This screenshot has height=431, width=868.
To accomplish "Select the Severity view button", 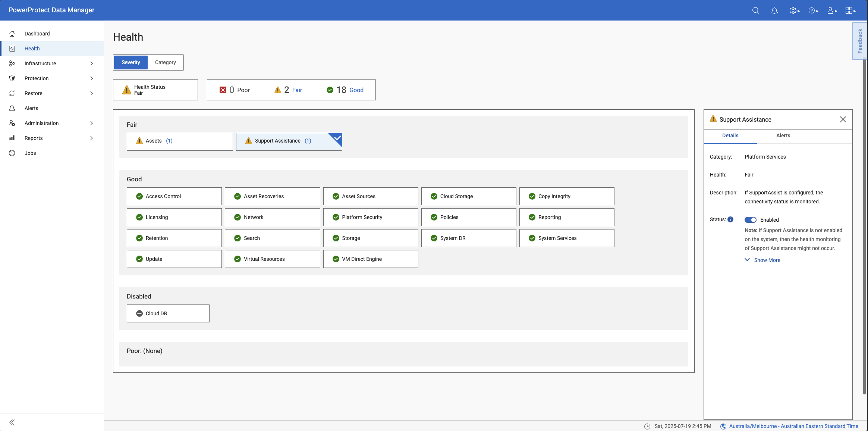I will [x=131, y=62].
